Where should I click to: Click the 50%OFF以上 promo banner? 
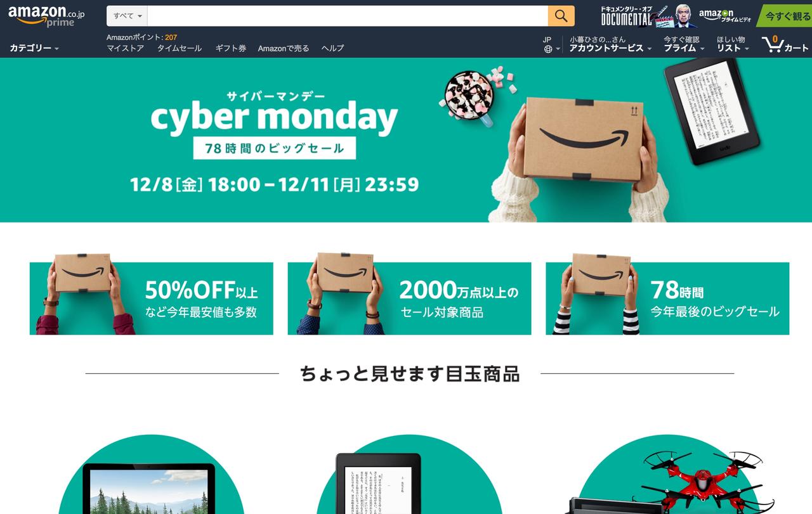tap(152, 299)
